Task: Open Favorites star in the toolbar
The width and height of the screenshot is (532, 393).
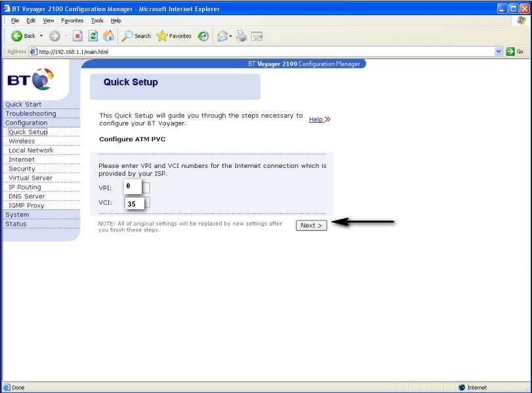Action: 174,36
